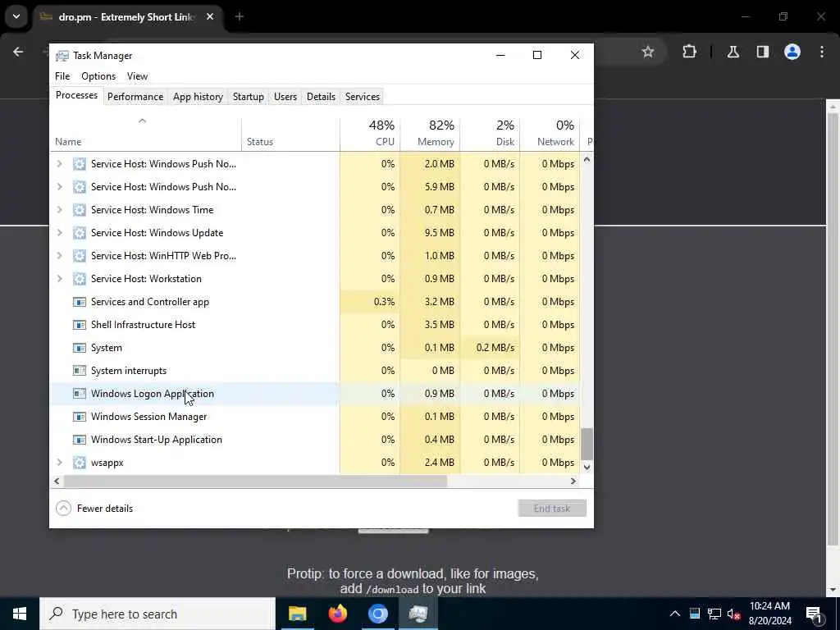840x630 pixels.
Task: Click the network tray icon
Action: [714, 614]
